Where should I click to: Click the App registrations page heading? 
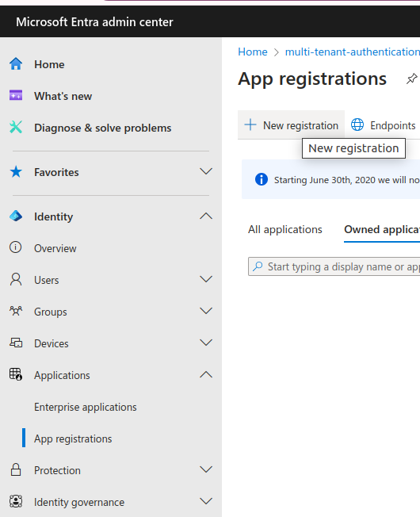coord(312,79)
